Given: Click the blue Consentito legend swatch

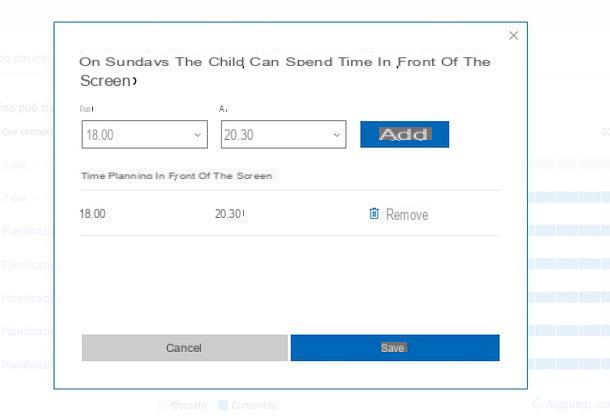Looking at the screenshot, I should pyautogui.click(x=223, y=405).
